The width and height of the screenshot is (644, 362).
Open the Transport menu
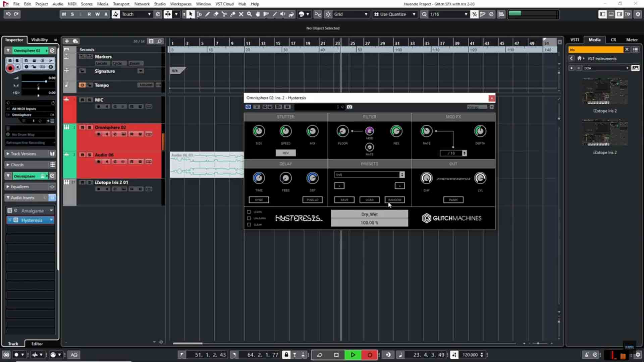click(x=121, y=4)
